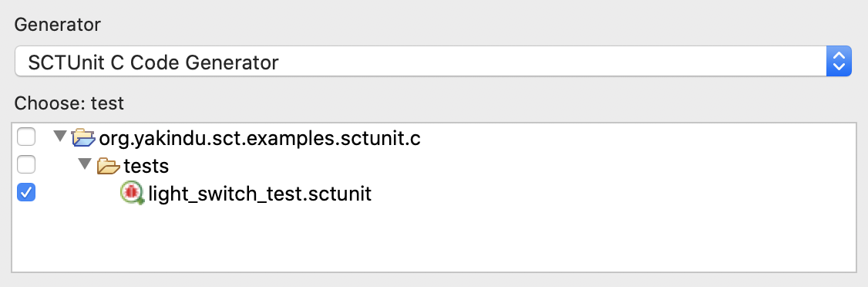Viewport: 868px width, 287px height.
Task: Collapse the tests folder disclosure triangle
Action: click(x=85, y=164)
